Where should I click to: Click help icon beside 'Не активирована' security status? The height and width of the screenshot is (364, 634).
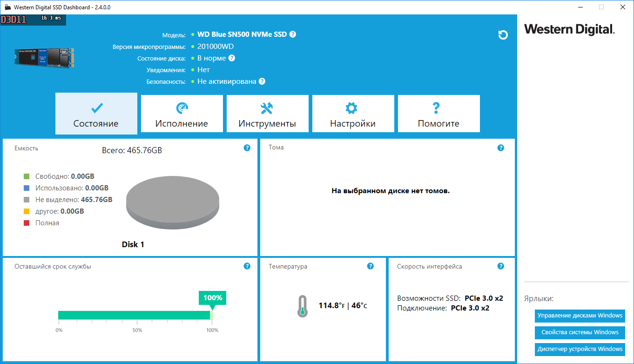tap(262, 81)
